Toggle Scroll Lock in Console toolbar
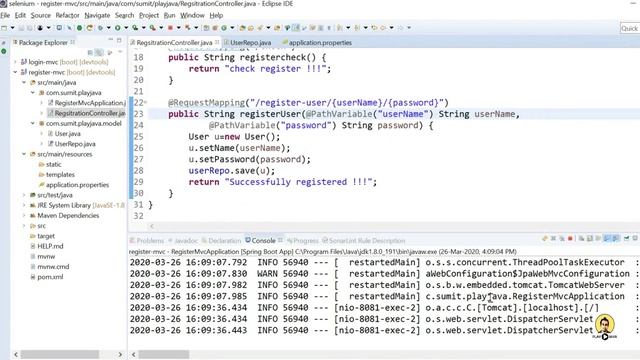This screenshot has width=640, height=360. [590, 238]
